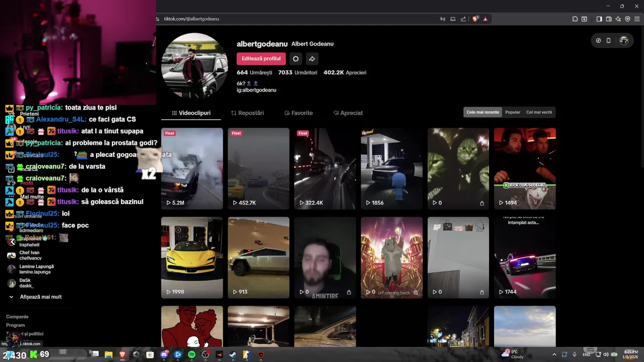This screenshot has height=362, width=644.
Task: Open kick.com/godeanu video with 1494 views
Action: [x=525, y=168]
